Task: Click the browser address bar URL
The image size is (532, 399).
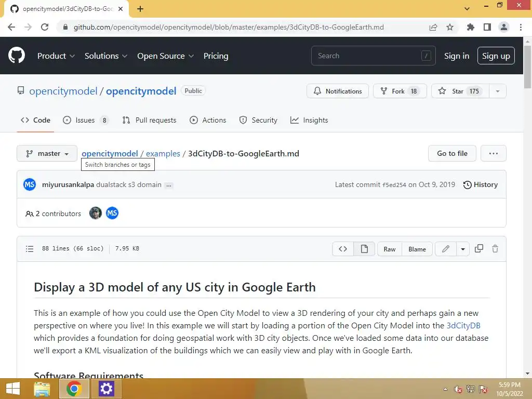Action: pyautogui.click(x=229, y=27)
